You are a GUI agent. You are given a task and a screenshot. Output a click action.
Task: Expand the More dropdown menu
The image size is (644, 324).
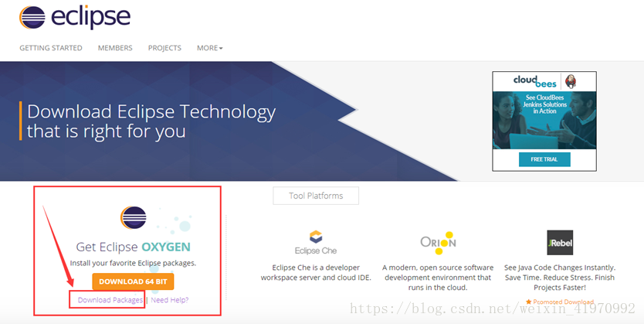pos(209,48)
